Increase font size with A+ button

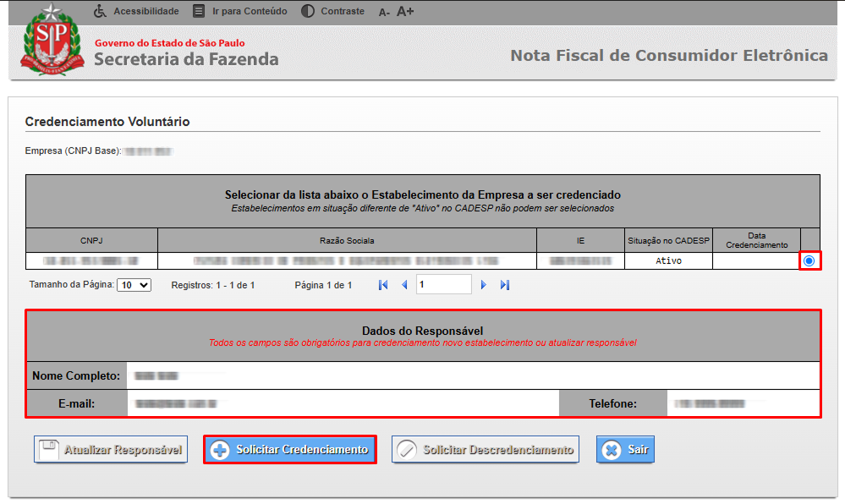click(x=405, y=11)
